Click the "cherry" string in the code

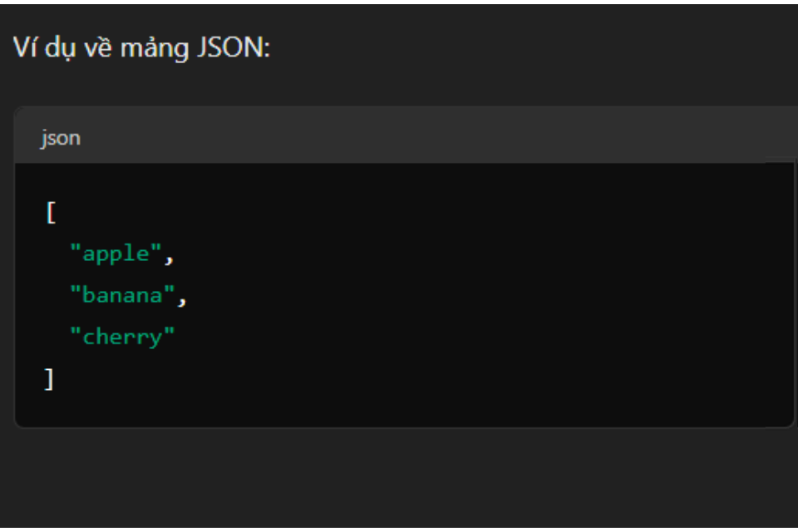pos(121,337)
